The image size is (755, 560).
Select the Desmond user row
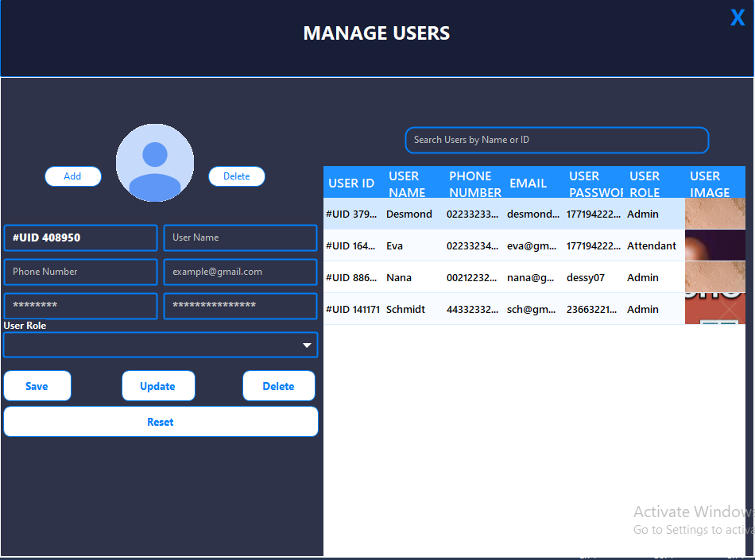click(534, 214)
